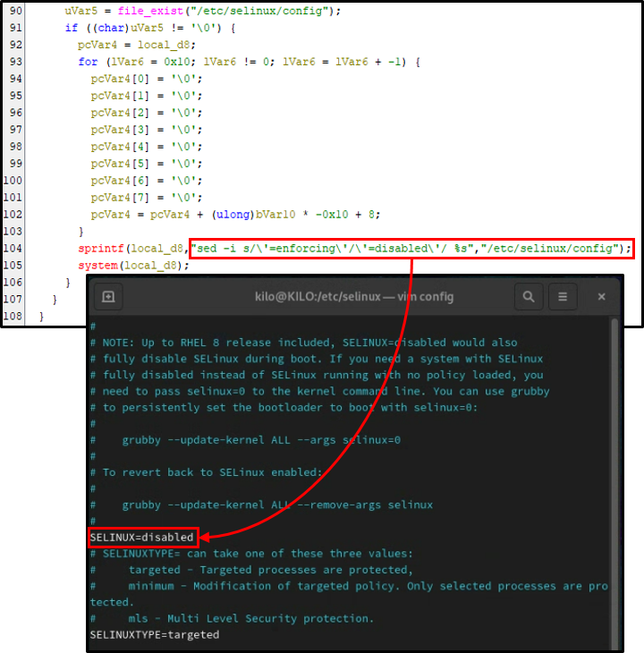Image resolution: width=644 pixels, height=653 pixels.
Task: Click the 'NOTE: Up to RHEL 8 release' comment line
Action: point(303,343)
